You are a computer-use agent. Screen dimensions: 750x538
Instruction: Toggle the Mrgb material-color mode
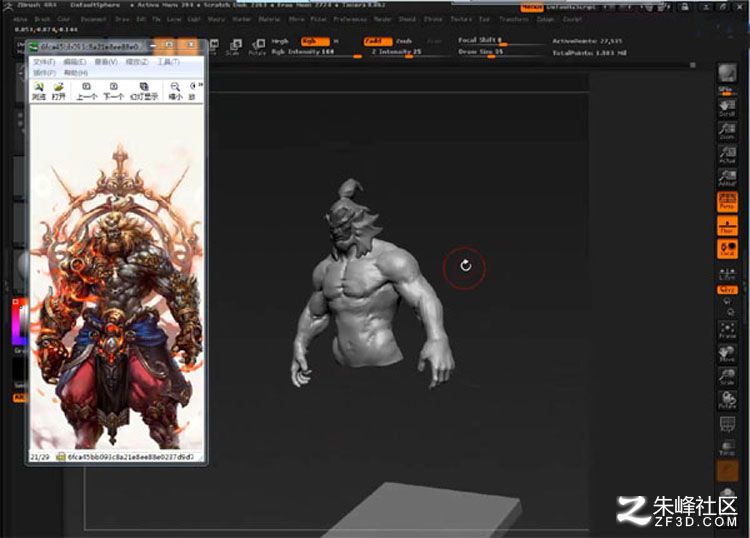pos(280,41)
